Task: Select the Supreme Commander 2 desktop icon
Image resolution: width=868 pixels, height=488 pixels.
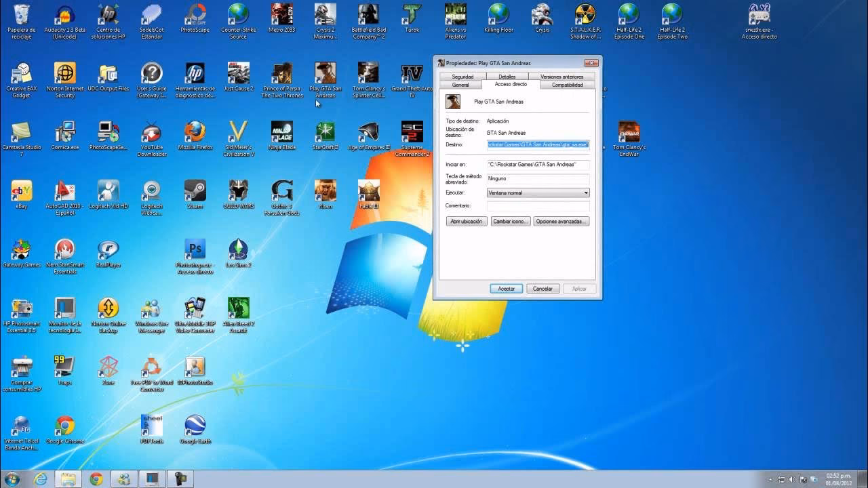Action: point(412,138)
